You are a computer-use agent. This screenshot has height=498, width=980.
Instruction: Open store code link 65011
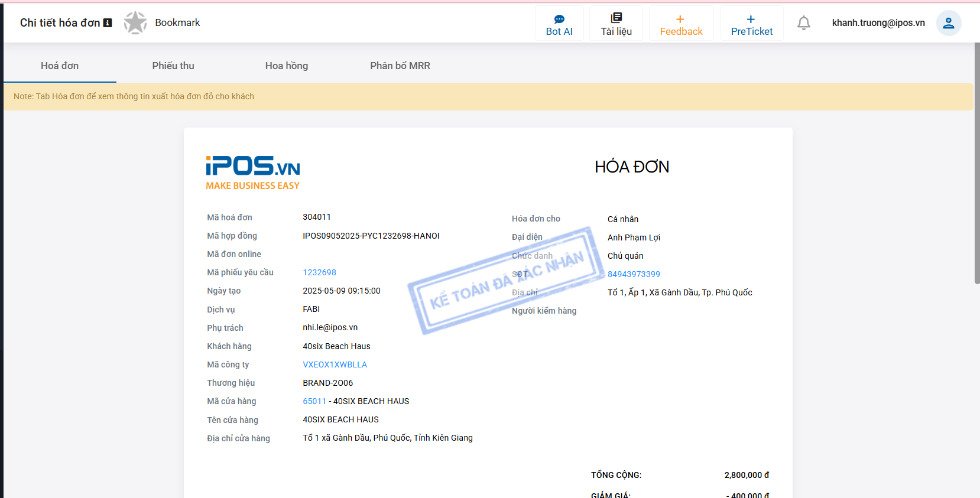(x=314, y=401)
